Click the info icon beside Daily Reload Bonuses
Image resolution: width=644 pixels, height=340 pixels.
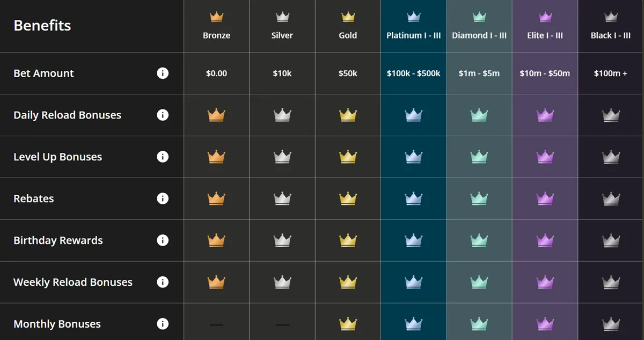[x=163, y=115]
